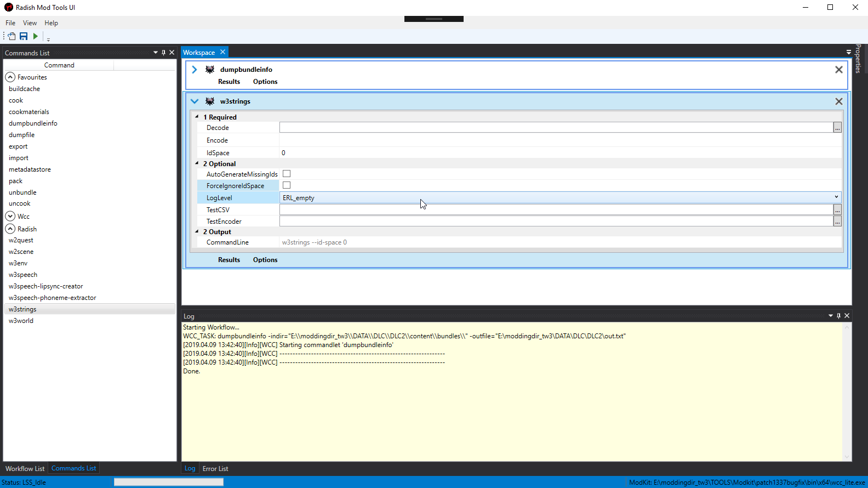Collapse the w3strings workflow item chevron
Viewport: 868px width, 488px height.
pyautogui.click(x=195, y=101)
